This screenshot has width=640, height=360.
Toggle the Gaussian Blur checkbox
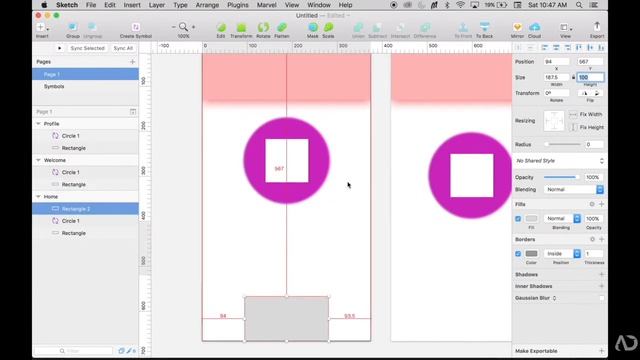click(601, 298)
